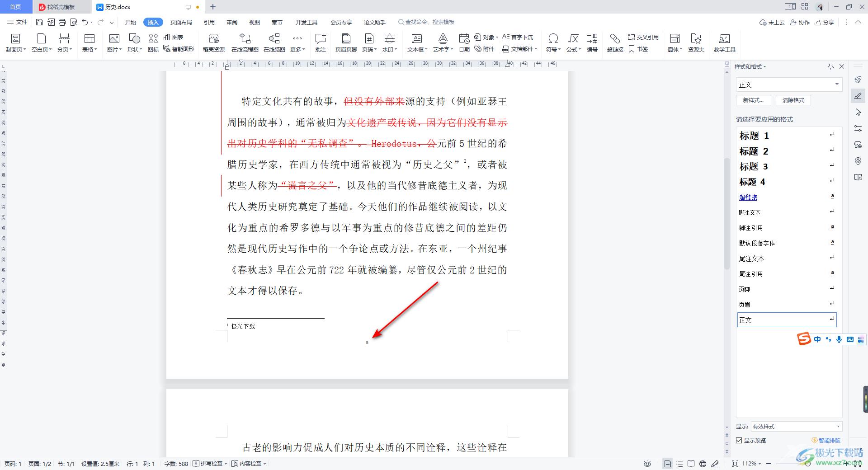The width and height of the screenshot is (868, 470).
Task: Open the document parts (文档部件) dropdown
Action: (x=520, y=49)
